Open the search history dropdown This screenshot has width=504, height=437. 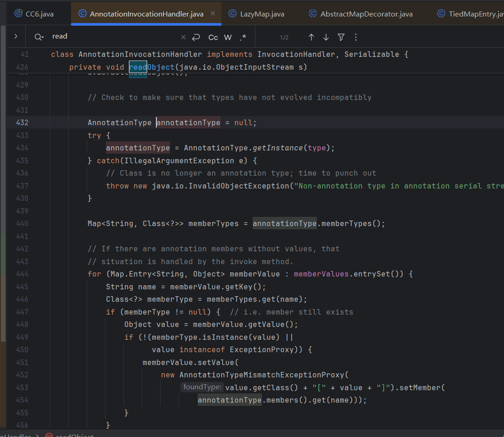(x=39, y=37)
